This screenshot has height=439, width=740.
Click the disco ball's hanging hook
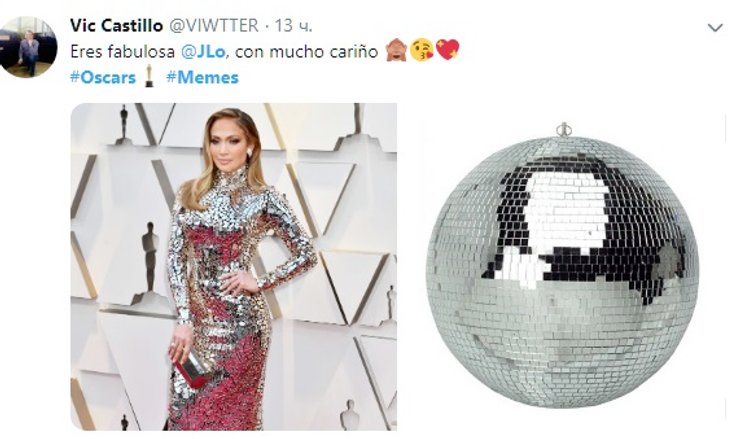tap(563, 129)
